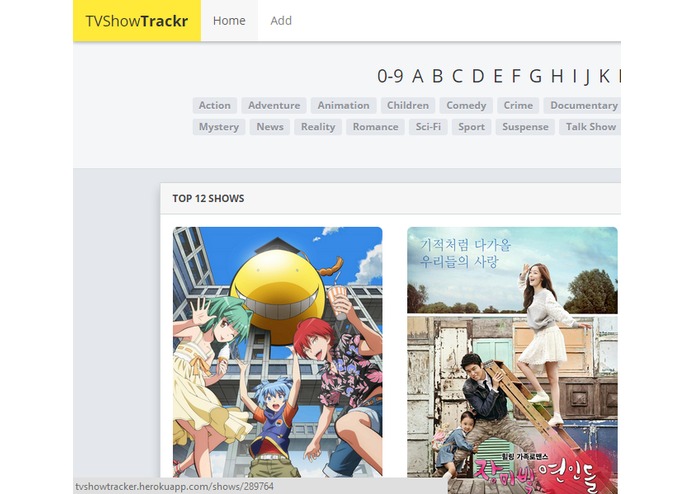
Task: Select the Sport genre tag
Action: 472,127
